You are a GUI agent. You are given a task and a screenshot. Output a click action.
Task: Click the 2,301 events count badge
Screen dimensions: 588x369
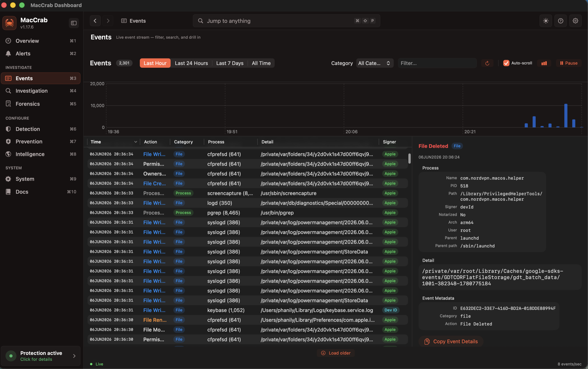pos(124,63)
